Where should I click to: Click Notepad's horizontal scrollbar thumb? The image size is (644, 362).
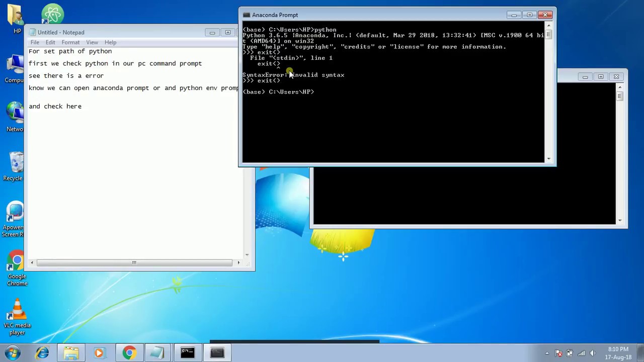tap(134, 262)
